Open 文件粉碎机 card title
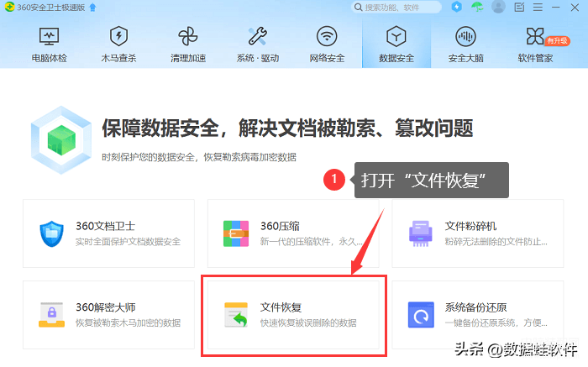Screen dimensions: 588x367 (470, 226)
